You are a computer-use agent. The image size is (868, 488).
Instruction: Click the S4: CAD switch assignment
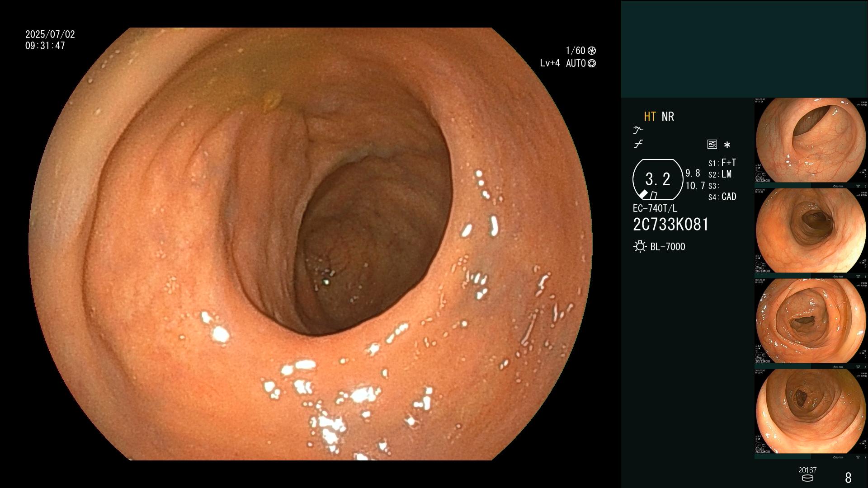coord(722,197)
